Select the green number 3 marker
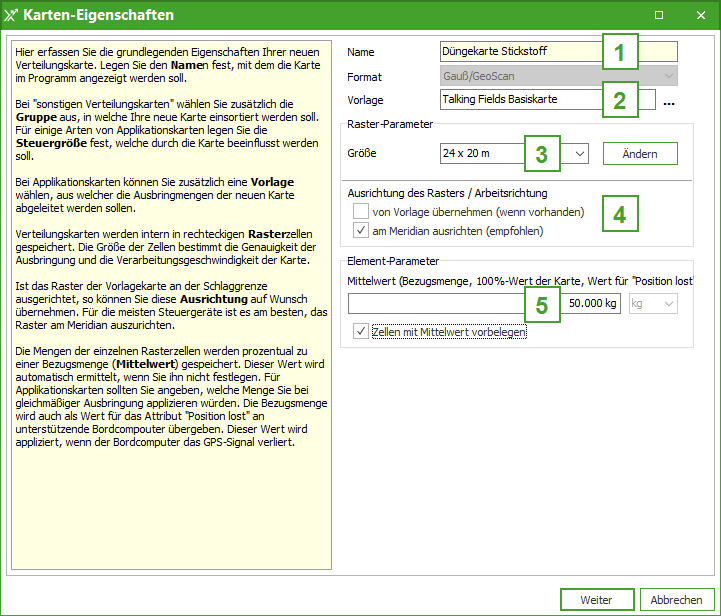This screenshot has height=616, width=721. 541,154
